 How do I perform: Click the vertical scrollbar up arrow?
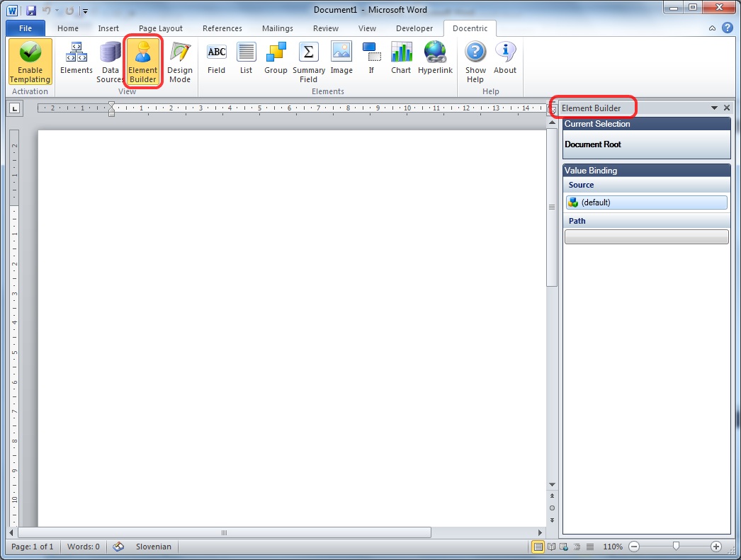tap(552, 122)
